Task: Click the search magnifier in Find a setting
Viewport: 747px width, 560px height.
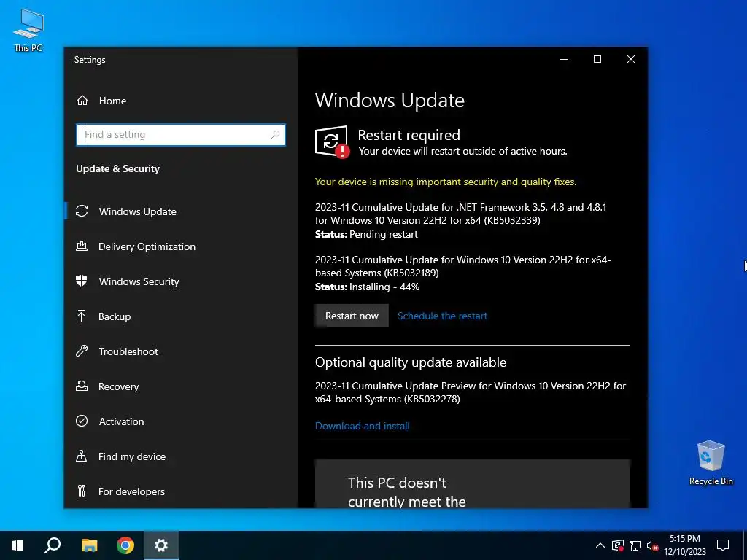Action: pos(275,135)
